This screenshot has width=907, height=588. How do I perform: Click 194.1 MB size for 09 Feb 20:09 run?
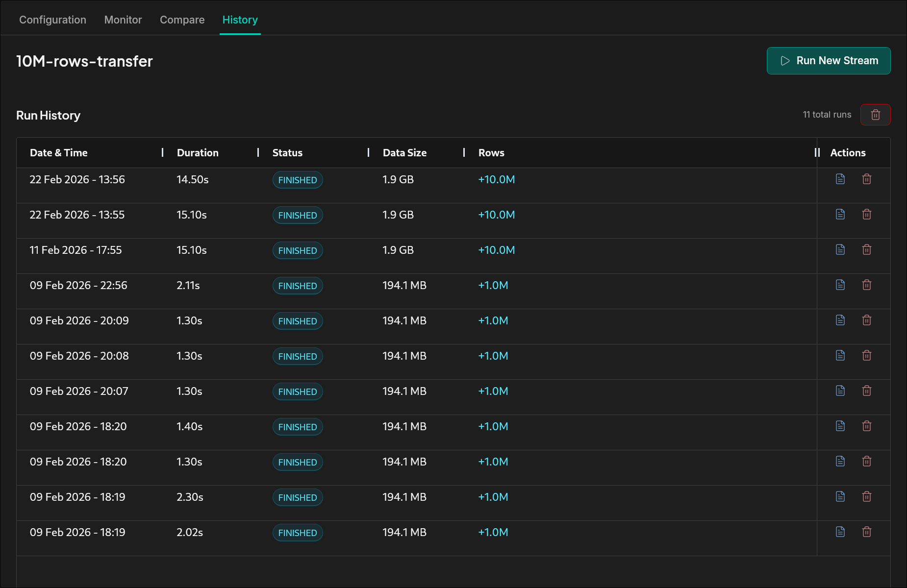click(x=404, y=320)
